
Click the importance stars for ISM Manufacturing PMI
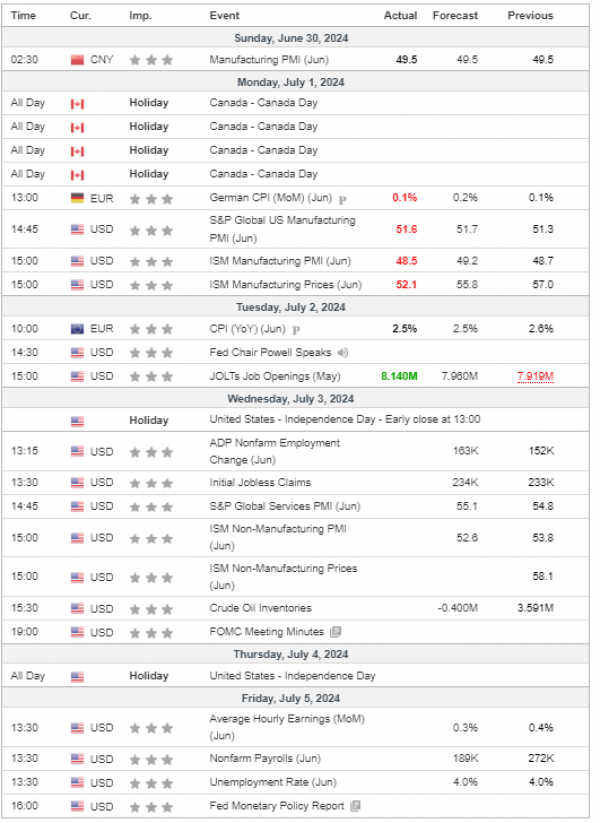(151, 261)
